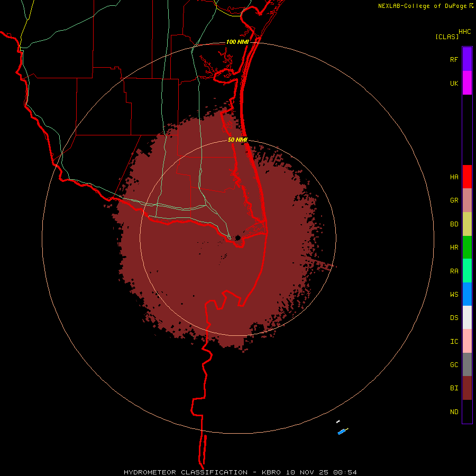
Task: Click the DS legend label
Action: tap(454, 318)
